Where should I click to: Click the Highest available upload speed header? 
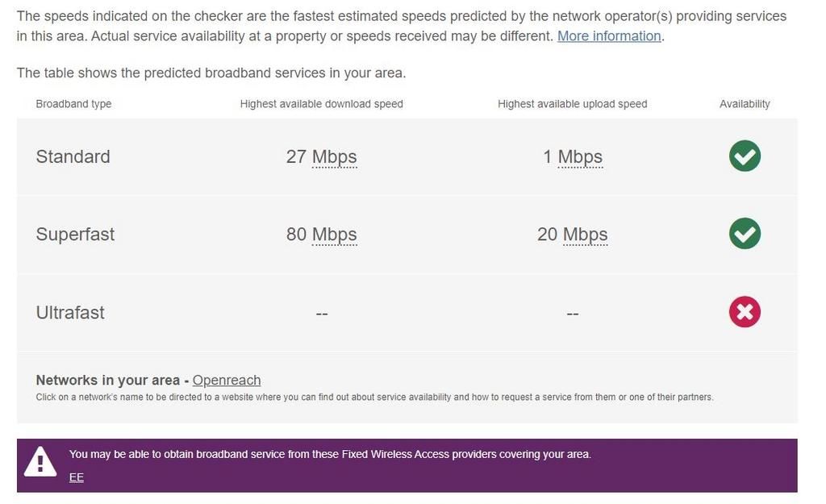coord(572,104)
